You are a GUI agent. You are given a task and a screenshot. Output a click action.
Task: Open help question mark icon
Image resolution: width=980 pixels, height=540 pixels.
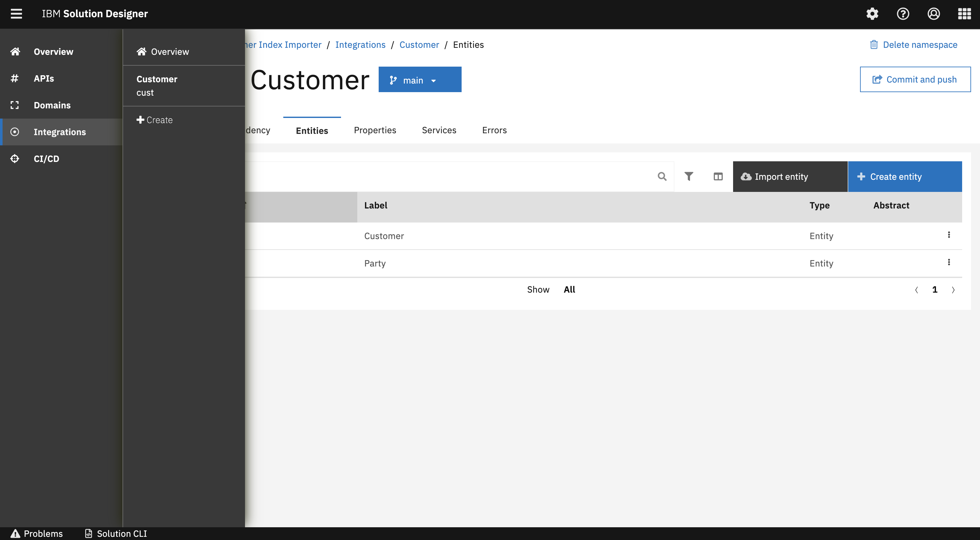click(x=903, y=14)
